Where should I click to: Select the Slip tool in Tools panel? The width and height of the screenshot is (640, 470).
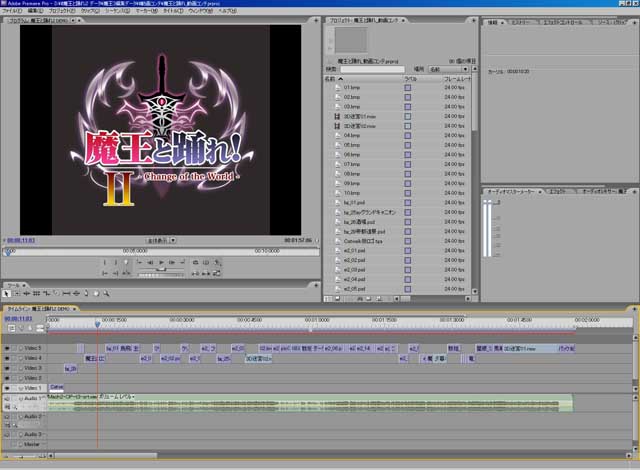66,293
